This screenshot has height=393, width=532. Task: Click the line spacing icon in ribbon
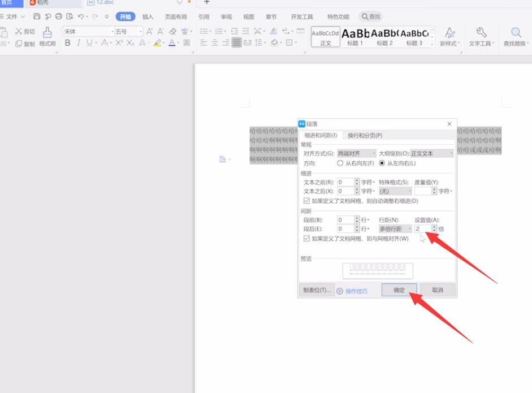click(x=258, y=43)
